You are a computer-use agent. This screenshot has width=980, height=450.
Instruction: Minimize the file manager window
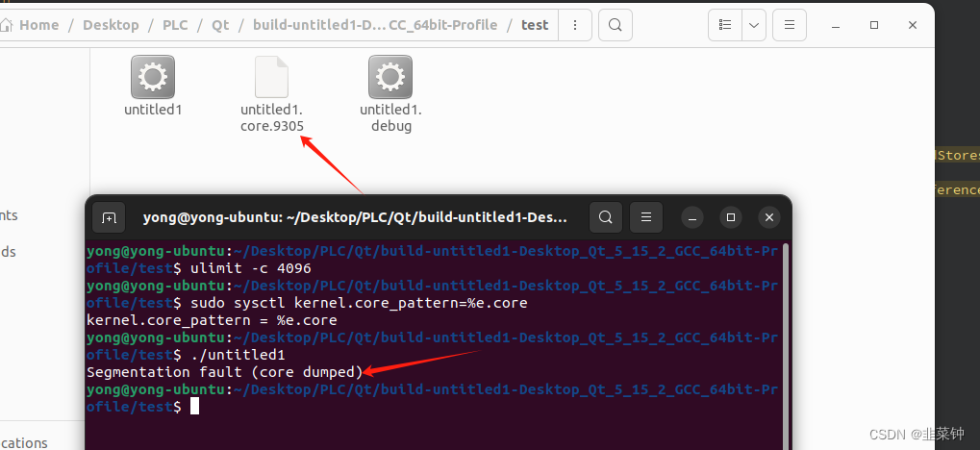[837, 25]
